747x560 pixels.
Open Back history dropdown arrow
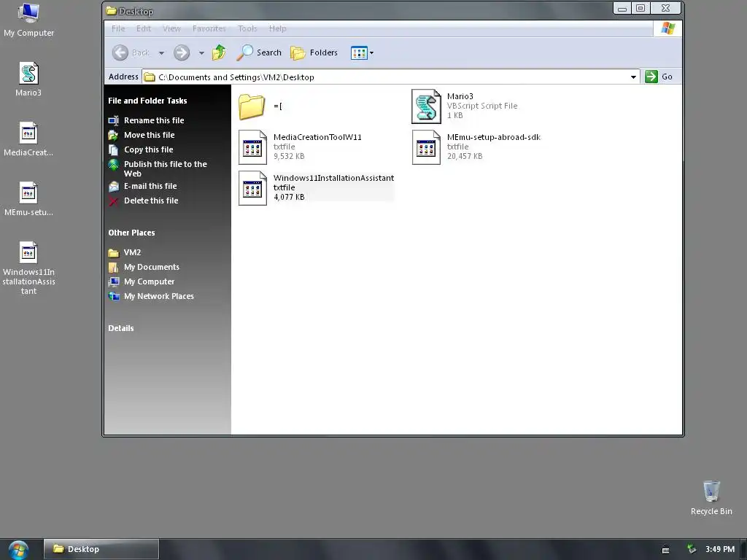point(161,52)
